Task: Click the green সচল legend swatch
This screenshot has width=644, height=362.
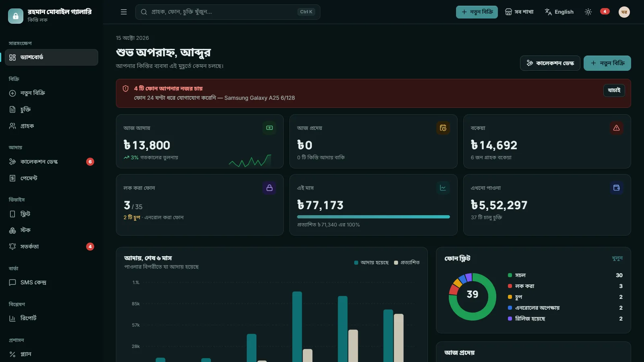Action: (510, 275)
